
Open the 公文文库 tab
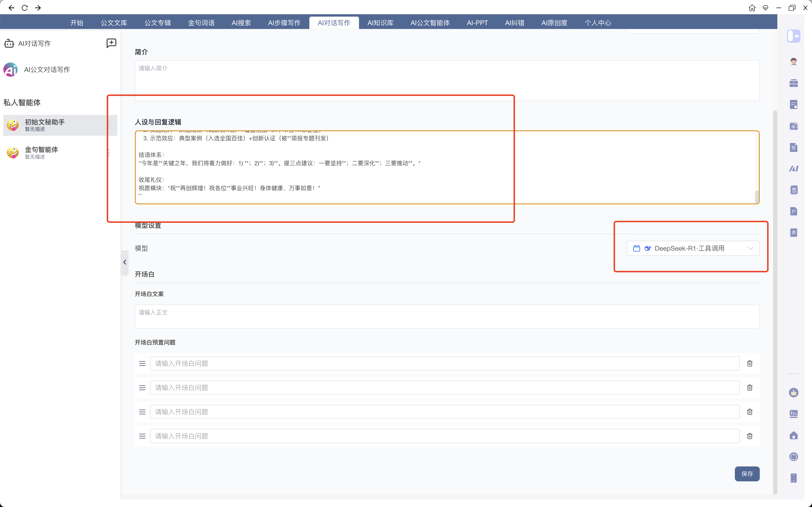pyautogui.click(x=114, y=23)
